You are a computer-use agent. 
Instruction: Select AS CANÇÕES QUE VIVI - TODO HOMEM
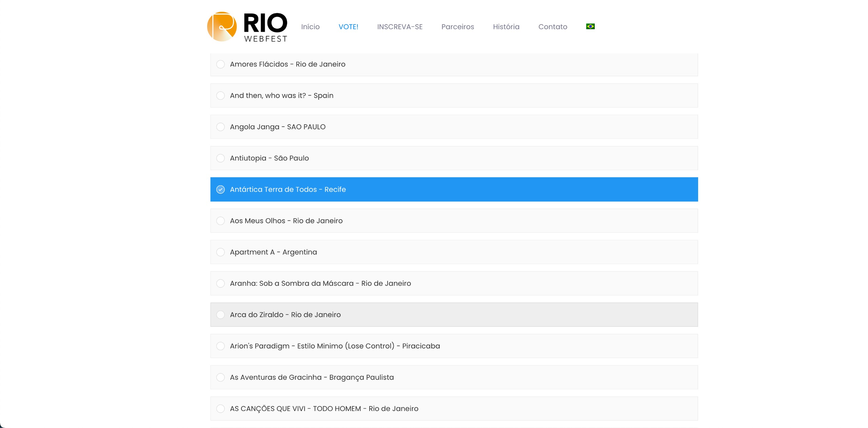click(x=220, y=409)
